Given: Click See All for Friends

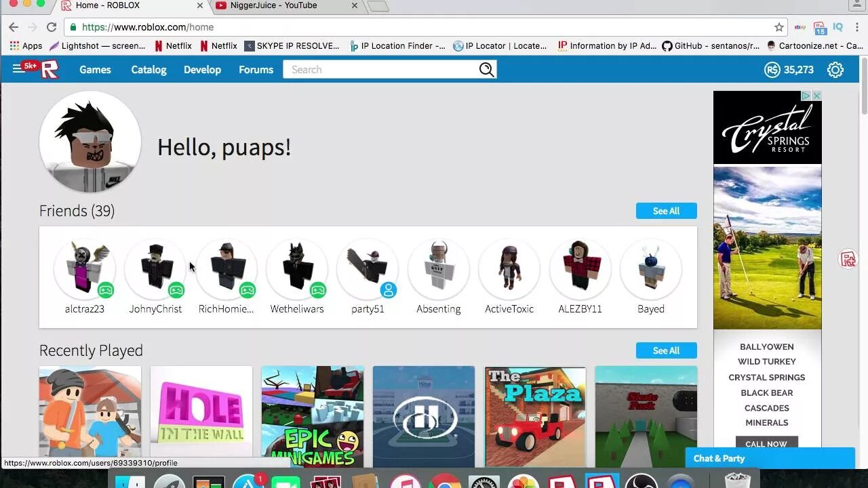Looking at the screenshot, I should 666,211.
